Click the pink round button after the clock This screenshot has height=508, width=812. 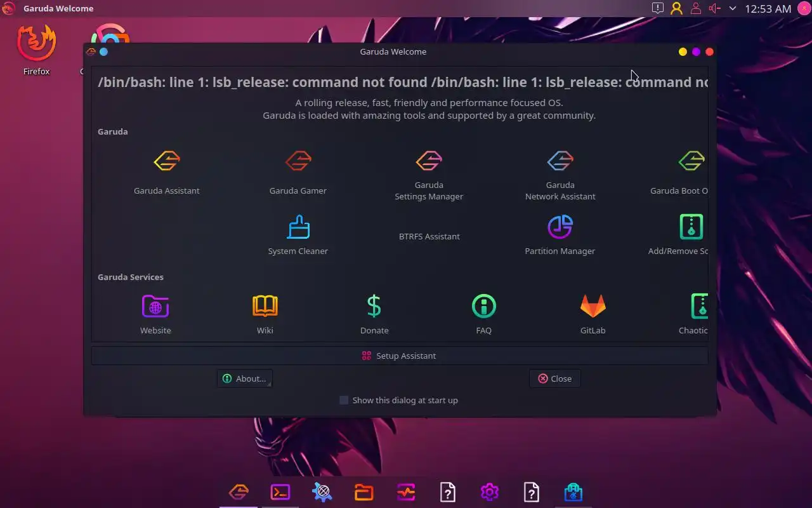803,8
